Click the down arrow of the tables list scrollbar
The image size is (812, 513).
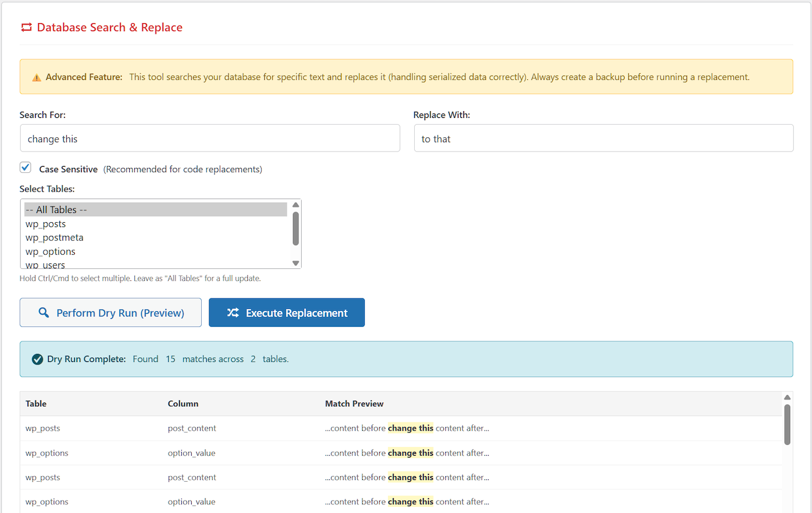point(295,263)
